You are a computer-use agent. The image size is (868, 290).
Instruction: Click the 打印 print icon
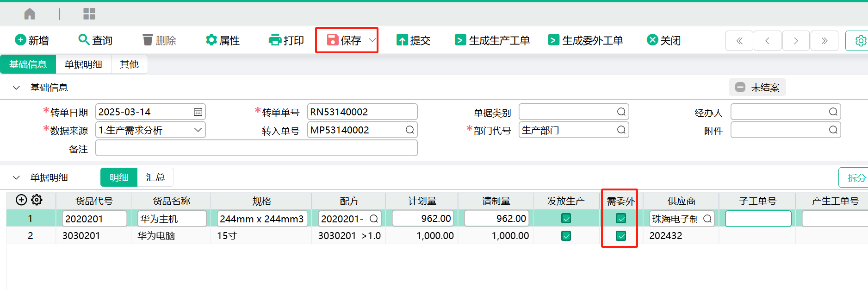coord(275,40)
